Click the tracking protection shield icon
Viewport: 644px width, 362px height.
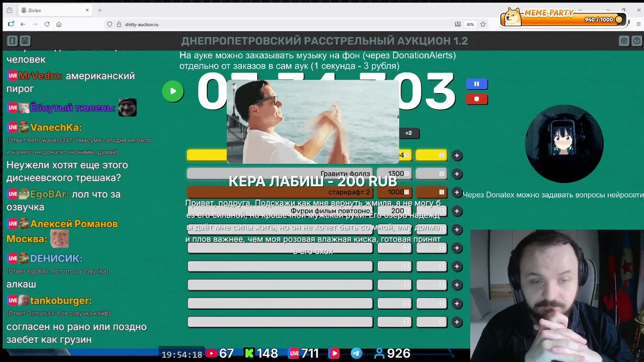(x=109, y=24)
